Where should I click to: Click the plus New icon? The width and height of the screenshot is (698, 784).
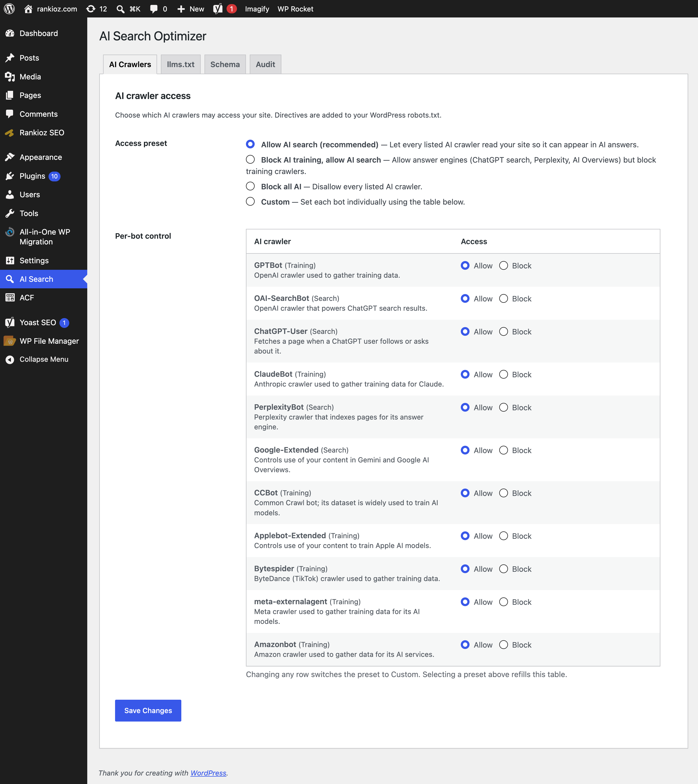tap(181, 9)
